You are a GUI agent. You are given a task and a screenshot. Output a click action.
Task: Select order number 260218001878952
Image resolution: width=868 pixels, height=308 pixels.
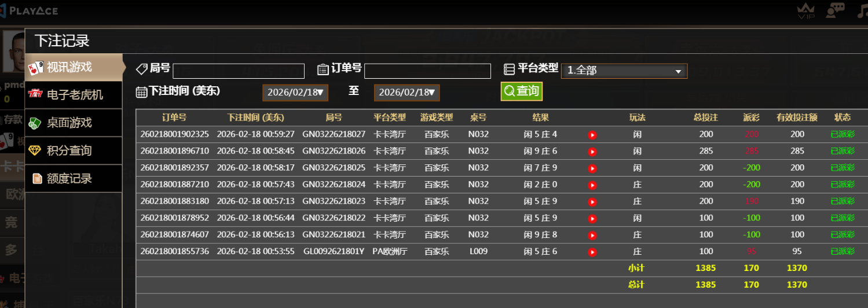(x=174, y=219)
